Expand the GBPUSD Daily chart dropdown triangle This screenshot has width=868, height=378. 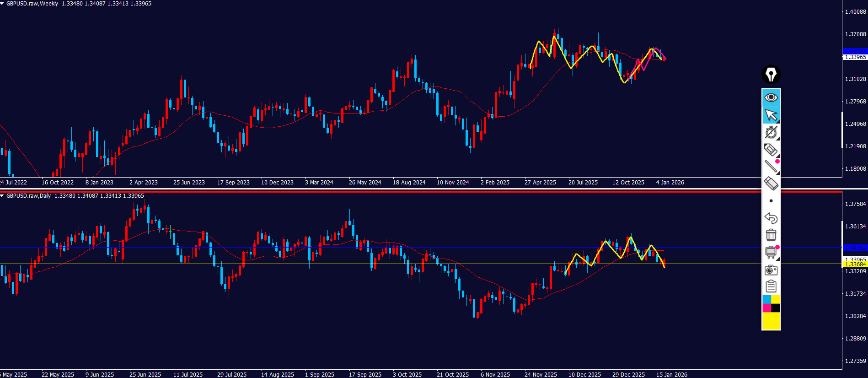2,196
